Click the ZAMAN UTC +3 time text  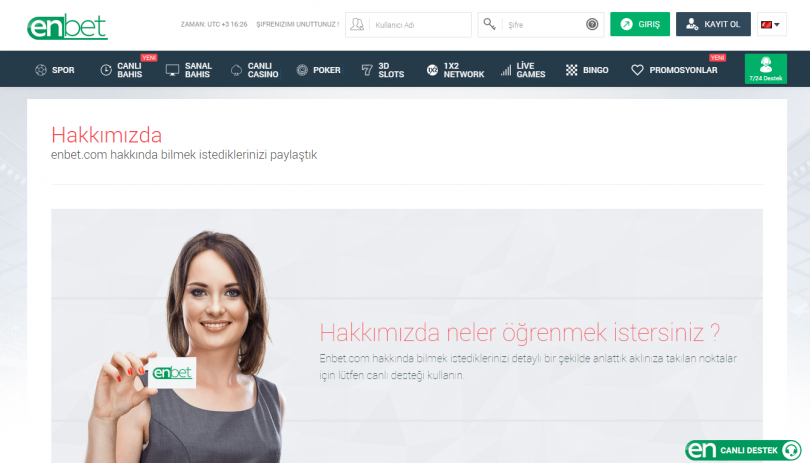pos(214,24)
